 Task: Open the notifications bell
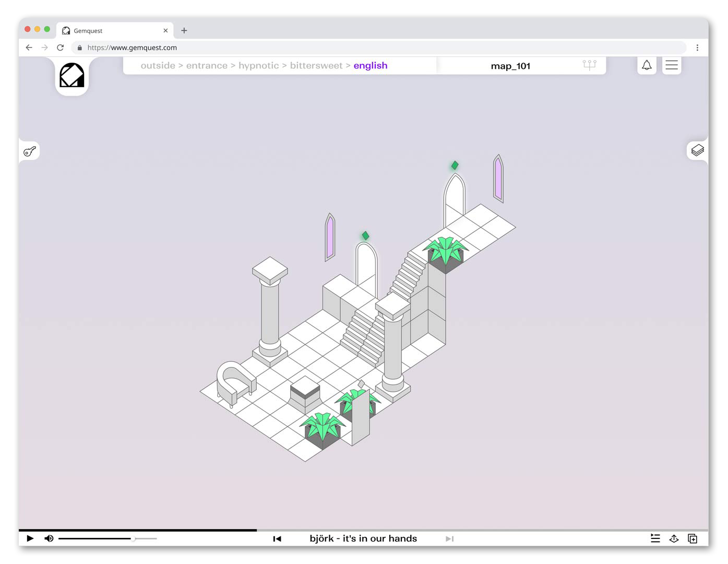click(x=647, y=65)
